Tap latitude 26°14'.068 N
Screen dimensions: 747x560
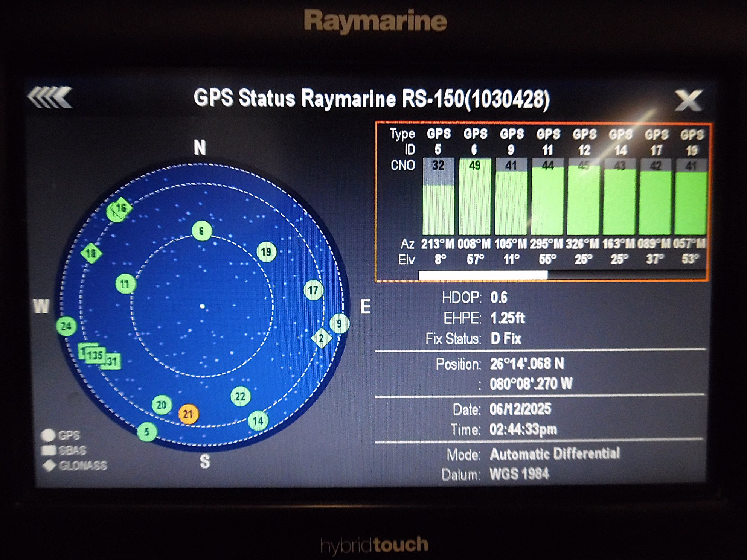(x=527, y=364)
